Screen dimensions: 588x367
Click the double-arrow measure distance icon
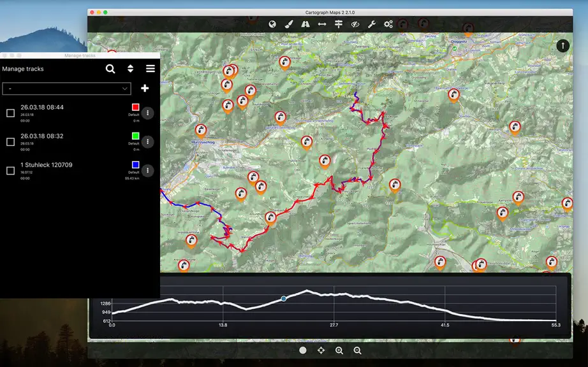click(x=322, y=24)
